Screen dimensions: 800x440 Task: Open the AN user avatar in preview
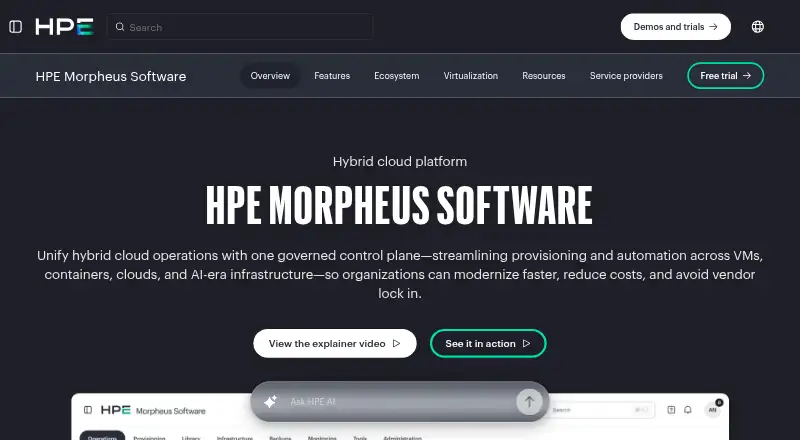click(713, 409)
